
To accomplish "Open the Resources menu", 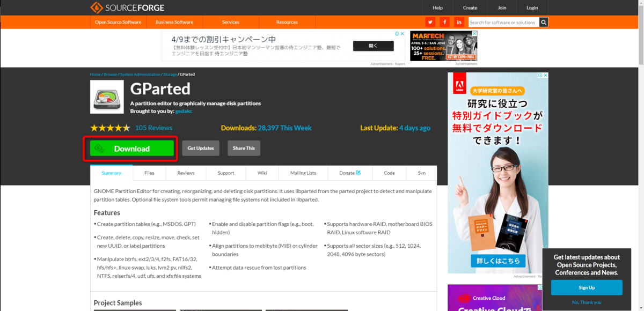I will (x=287, y=22).
